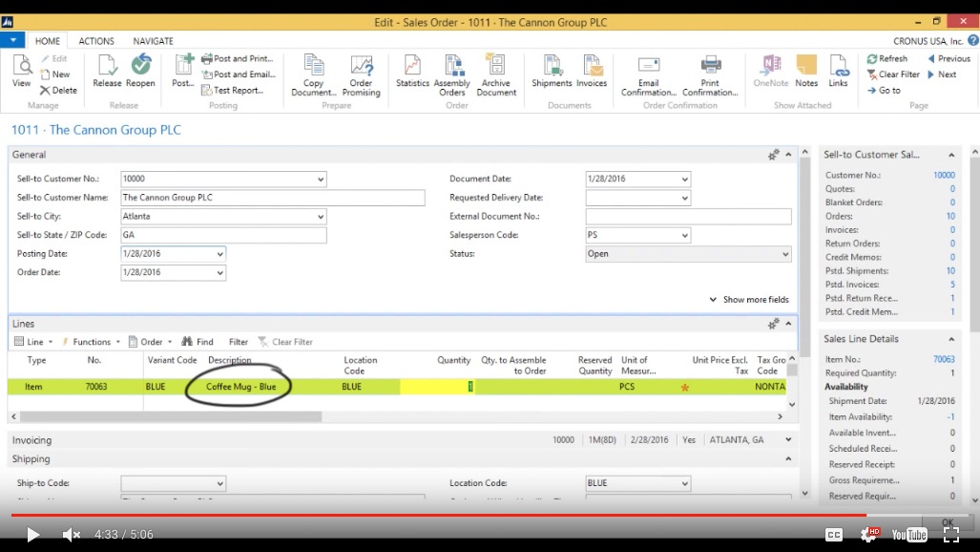
Task: Click Post and Email
Action: [239, 74]
